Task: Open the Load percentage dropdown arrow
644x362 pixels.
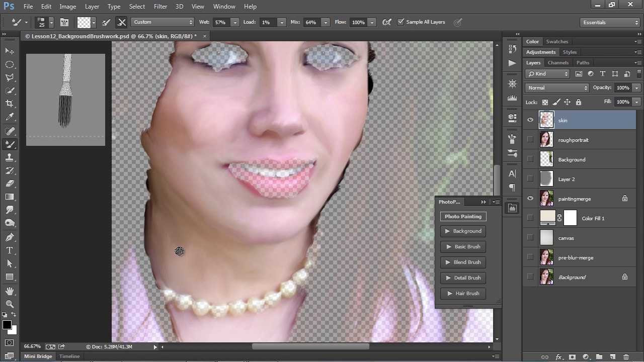Action: tap(281, 22)
